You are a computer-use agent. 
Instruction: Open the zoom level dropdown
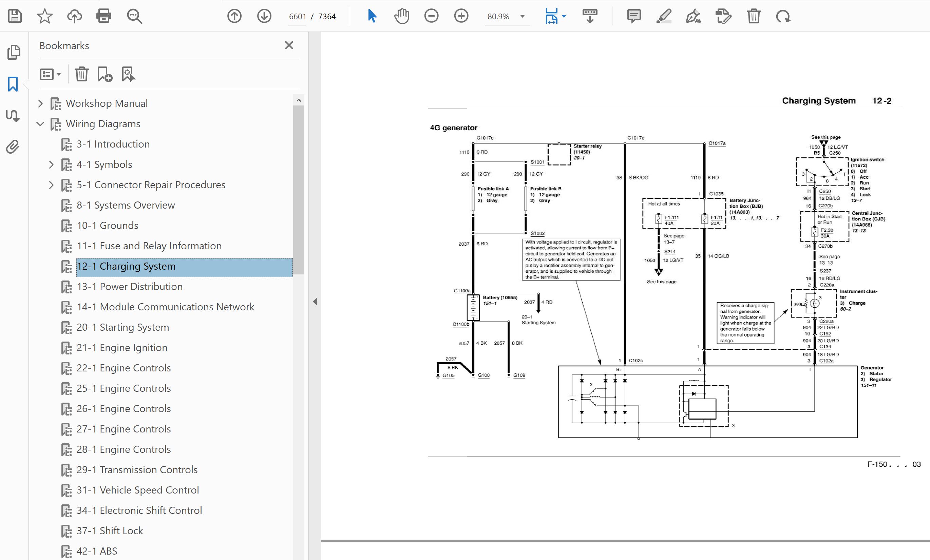523,16
